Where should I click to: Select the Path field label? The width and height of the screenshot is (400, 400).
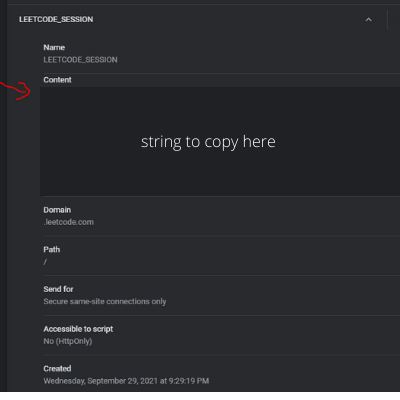click(x=52, y=250)
